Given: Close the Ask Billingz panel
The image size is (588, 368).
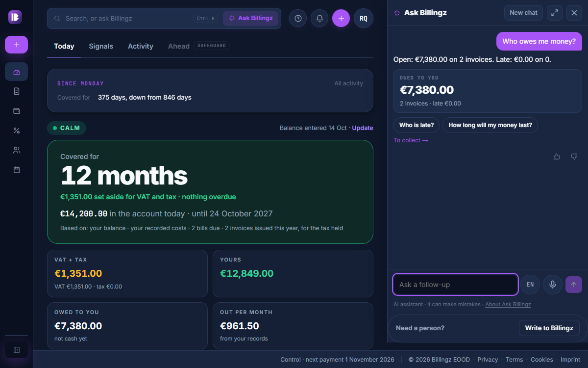Looking at the screenshot, I should pyautogui.click(x=574, y=13).
